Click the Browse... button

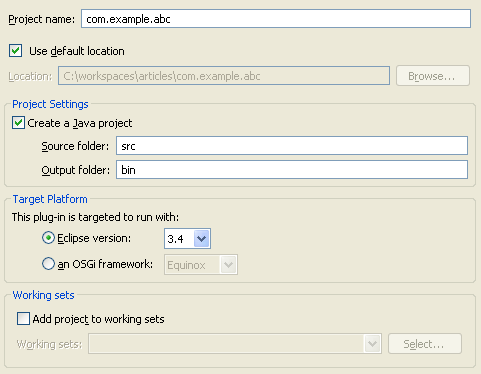click(x=433, y=76)
